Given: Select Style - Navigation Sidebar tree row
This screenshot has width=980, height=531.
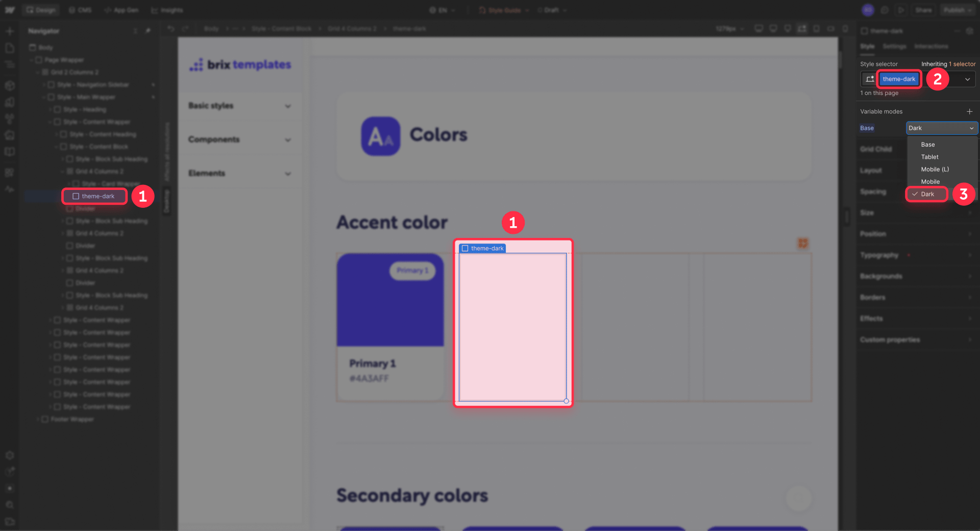Looking at the screenshot, I should tap(92, 85).
